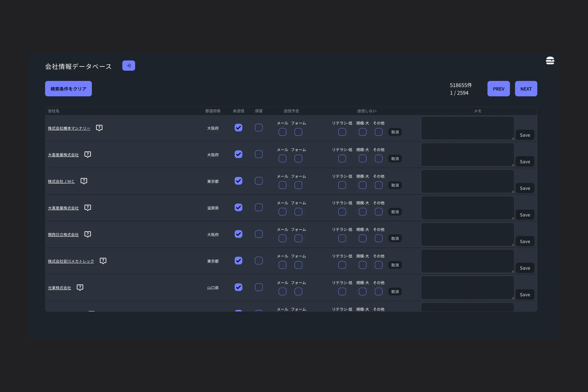Click the login arrow icon beside the title
The image size is (588, 392).
[x=128, y=65]
